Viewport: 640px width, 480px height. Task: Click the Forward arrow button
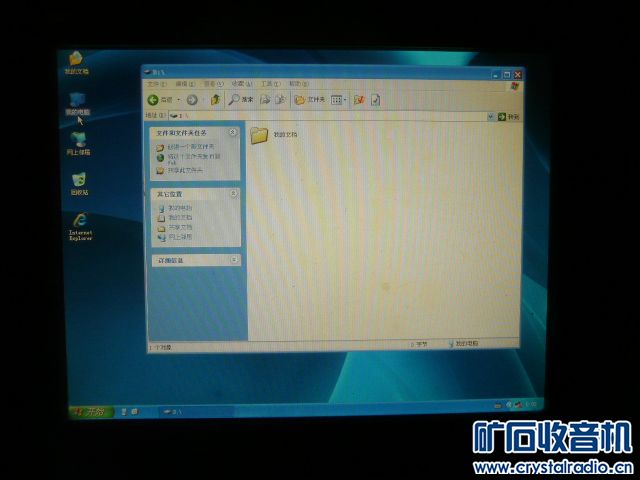pyautogui.click(x=192, y=100)
